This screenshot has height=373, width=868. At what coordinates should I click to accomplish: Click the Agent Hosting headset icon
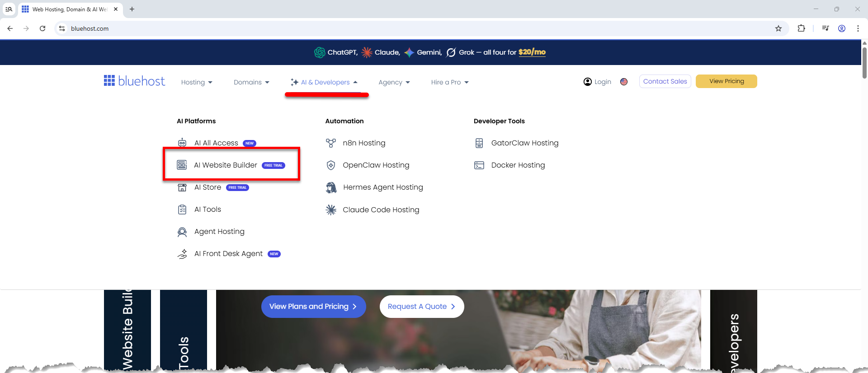pos(182,232)
